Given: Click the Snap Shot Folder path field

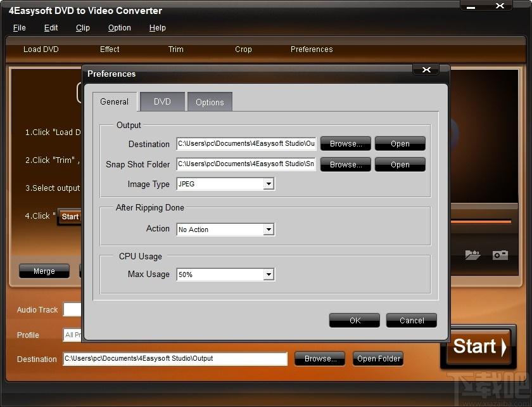Looking at the screenshot, I should coord(246,164).
